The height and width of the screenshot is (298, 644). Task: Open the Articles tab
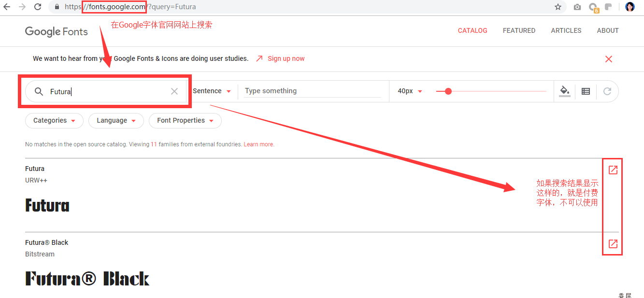(x=566, y=30)
